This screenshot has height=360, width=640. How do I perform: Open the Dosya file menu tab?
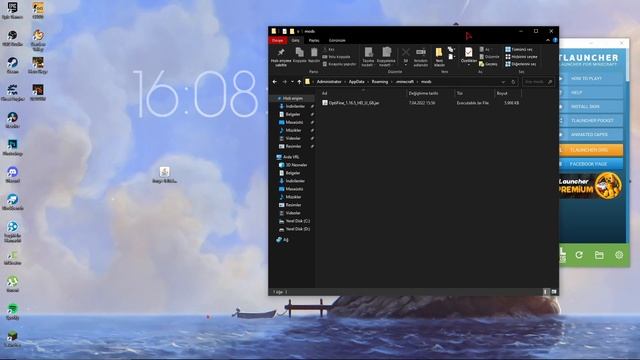point(278,40)
